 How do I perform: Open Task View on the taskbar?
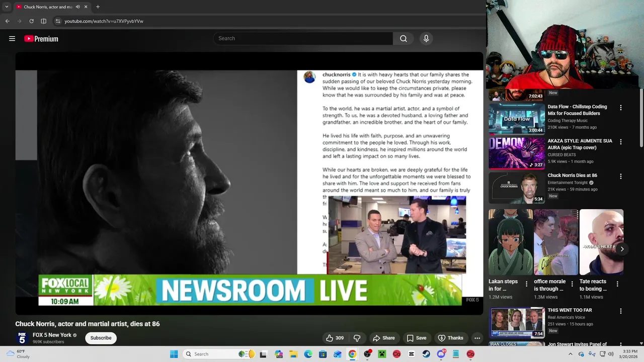tap(263, 354)
